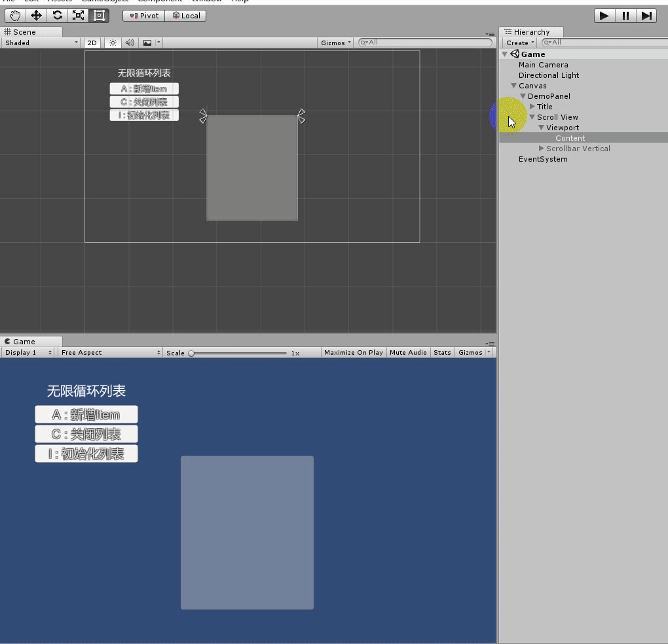
Task: Select Canvas in Hierarchy
Action: click(532, 86)
